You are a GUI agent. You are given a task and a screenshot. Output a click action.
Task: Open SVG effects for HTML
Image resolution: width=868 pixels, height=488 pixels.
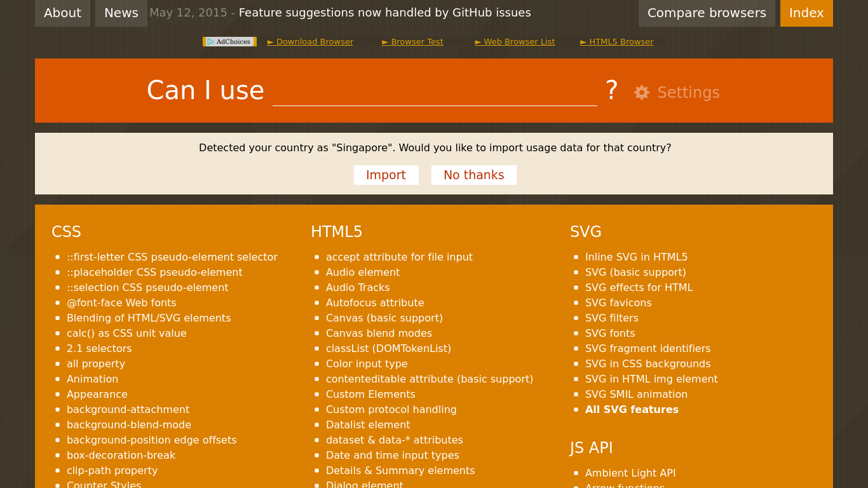tap(639, 288)
